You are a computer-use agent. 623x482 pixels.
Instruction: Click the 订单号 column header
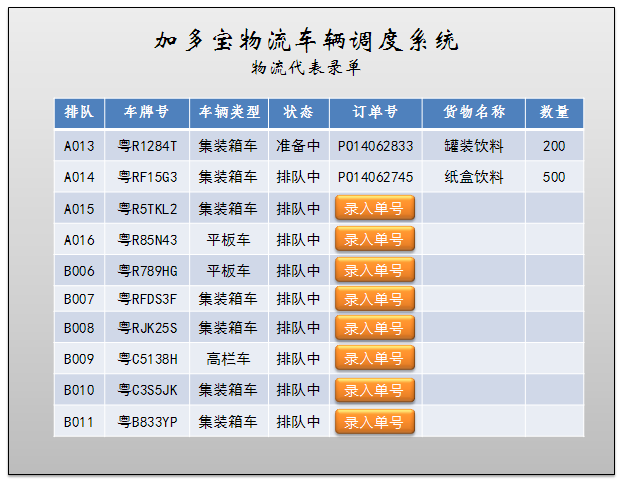click(x=375, y=113)
